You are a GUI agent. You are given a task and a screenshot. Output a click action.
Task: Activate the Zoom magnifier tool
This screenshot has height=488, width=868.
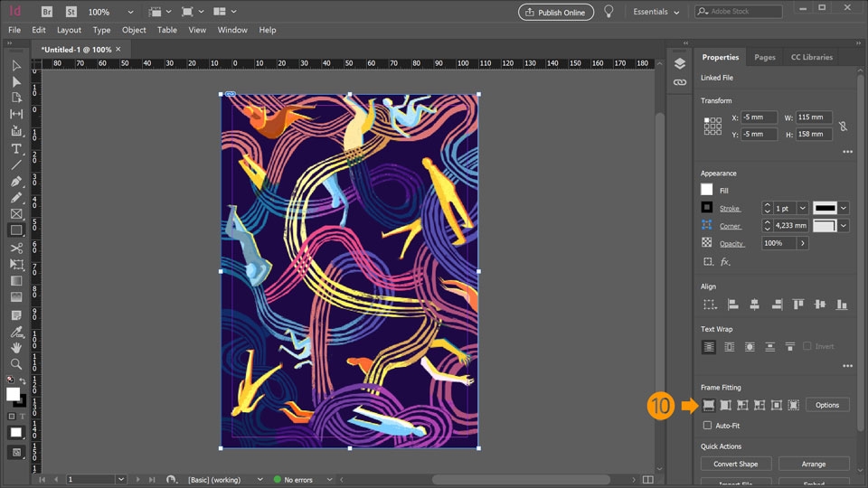point(16,363)
